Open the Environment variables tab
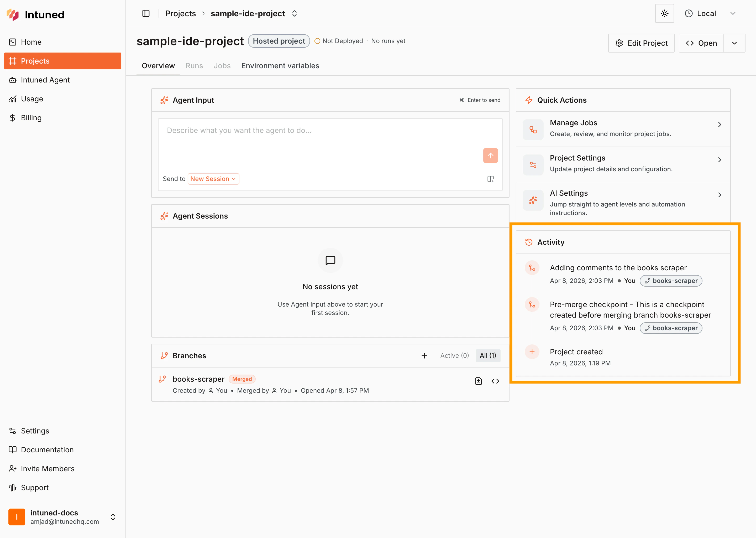This screenshot has height=538, width=756. (280, 66)
